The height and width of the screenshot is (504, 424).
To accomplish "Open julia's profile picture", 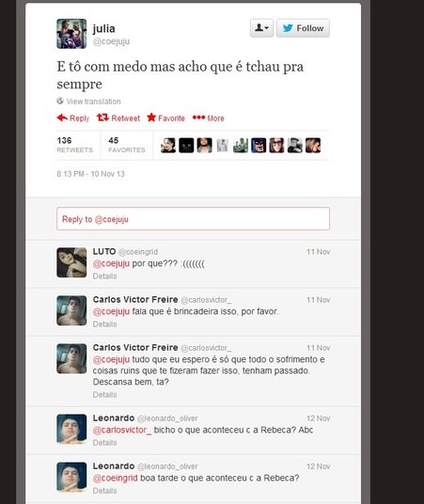I will [71, 34].
